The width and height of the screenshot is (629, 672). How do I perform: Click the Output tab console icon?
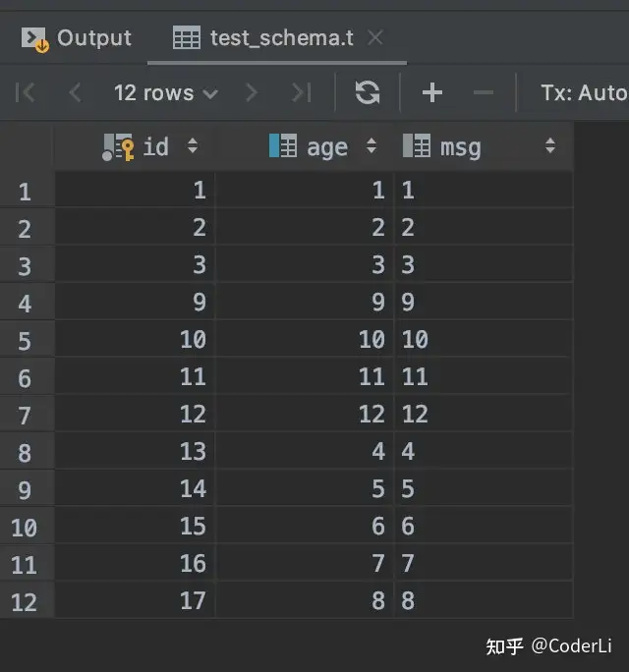pos(35,38)
